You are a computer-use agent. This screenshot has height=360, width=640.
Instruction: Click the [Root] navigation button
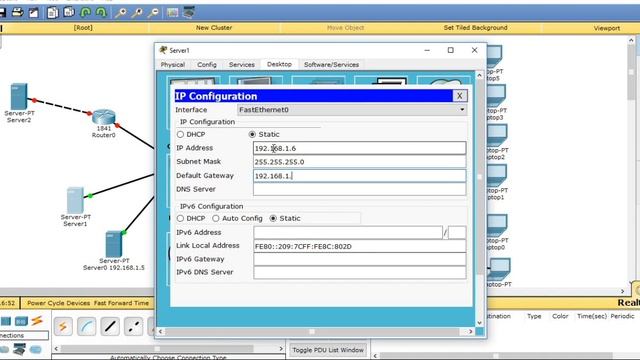point(83,28)
